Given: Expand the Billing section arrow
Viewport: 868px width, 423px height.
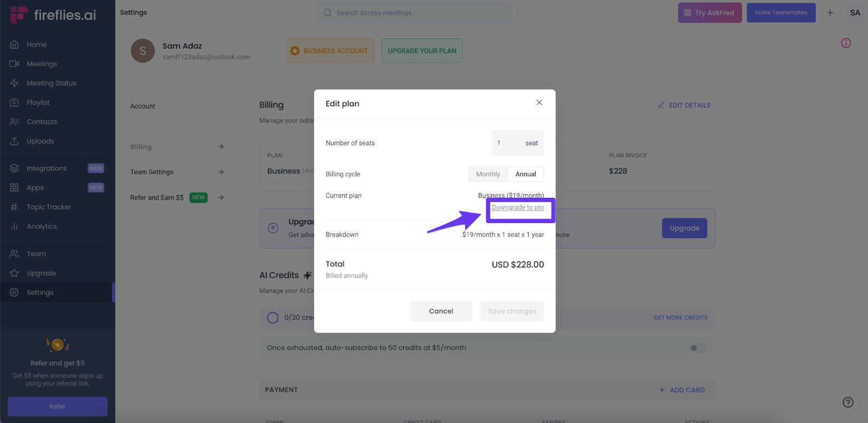Looking at the screenshot, I should tap(221, 147).
